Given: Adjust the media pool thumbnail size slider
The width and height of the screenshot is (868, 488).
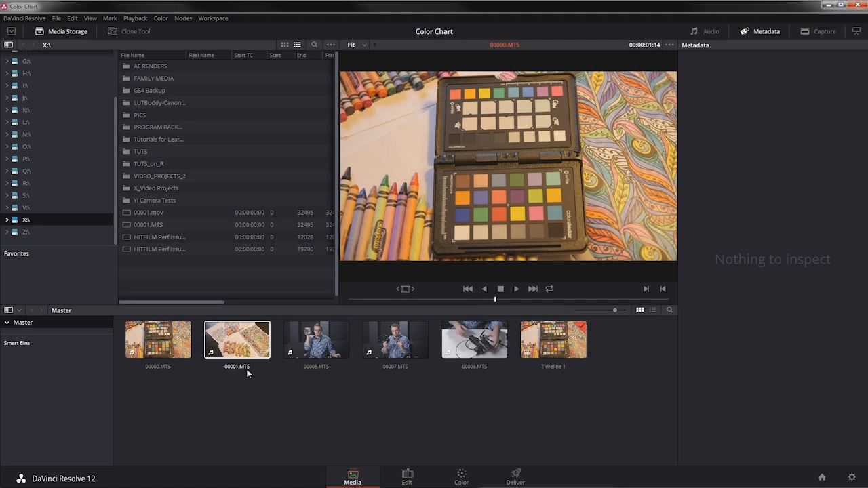Looking at the screenshot, I should (x=614, y=310).
